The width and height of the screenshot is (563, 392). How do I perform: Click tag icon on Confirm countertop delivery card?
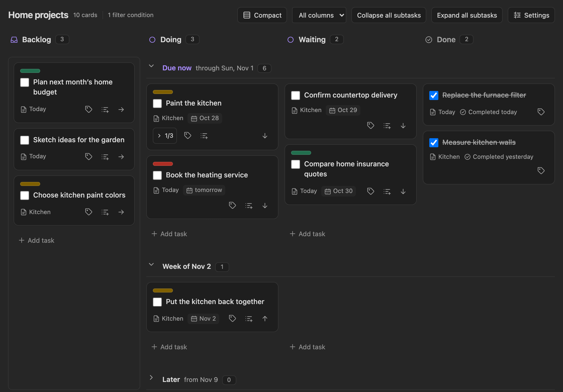371,125
